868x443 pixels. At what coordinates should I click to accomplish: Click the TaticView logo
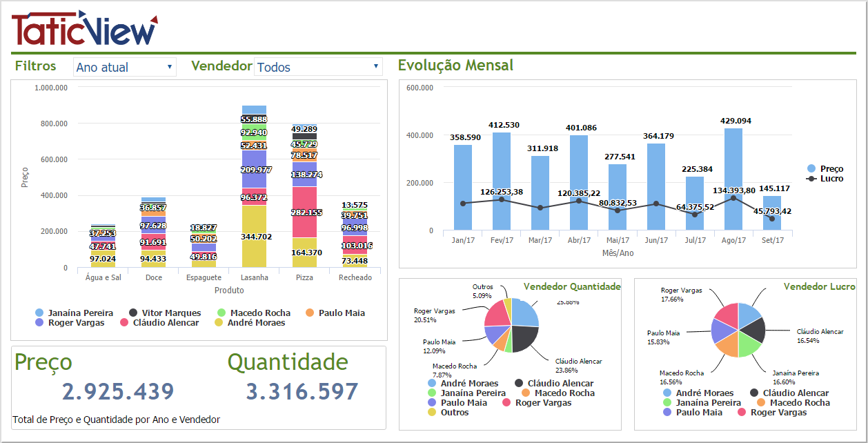point(84,29)
